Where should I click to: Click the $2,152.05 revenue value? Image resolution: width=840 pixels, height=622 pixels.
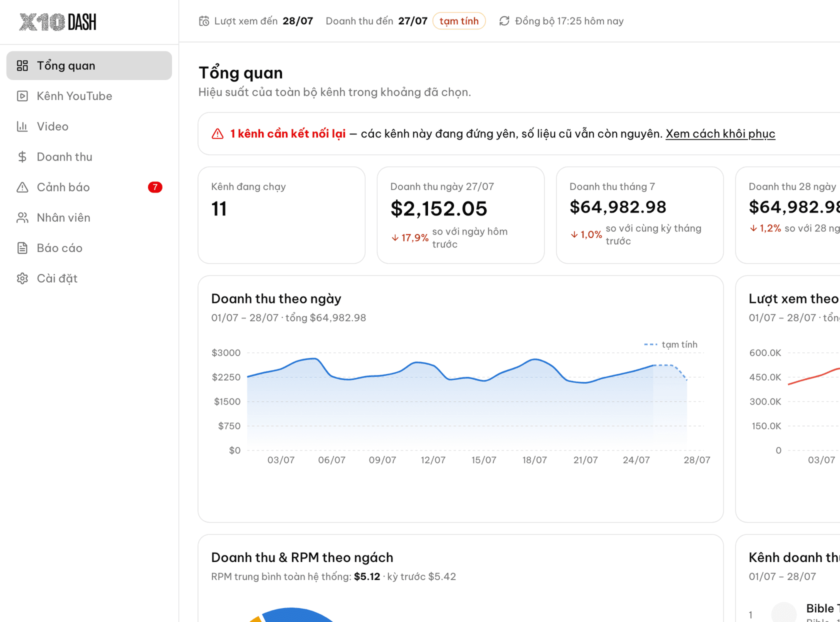438,208
